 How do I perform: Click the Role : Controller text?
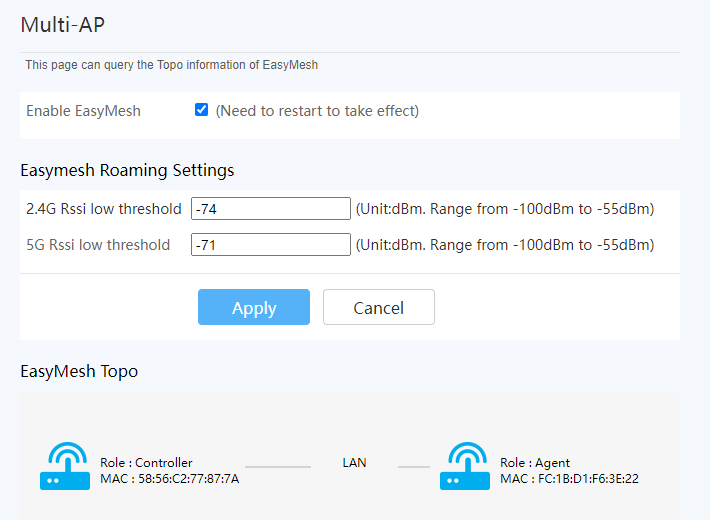146,462
